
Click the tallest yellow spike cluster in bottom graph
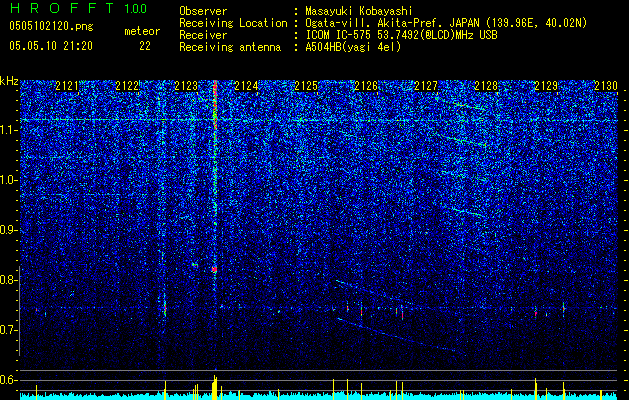pyautogui.click(x=215, y=388)
